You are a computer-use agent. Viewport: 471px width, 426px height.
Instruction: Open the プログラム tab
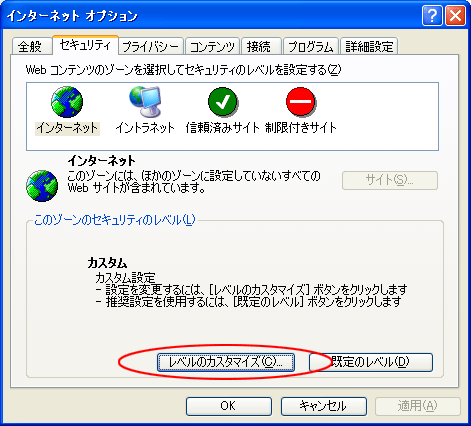(311, 46)
